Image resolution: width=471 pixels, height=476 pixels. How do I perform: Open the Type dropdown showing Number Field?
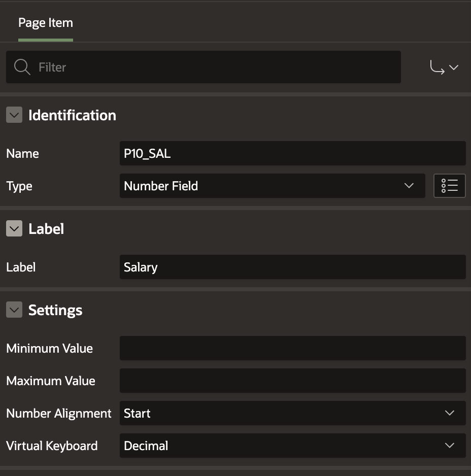[x=272, y=186]
